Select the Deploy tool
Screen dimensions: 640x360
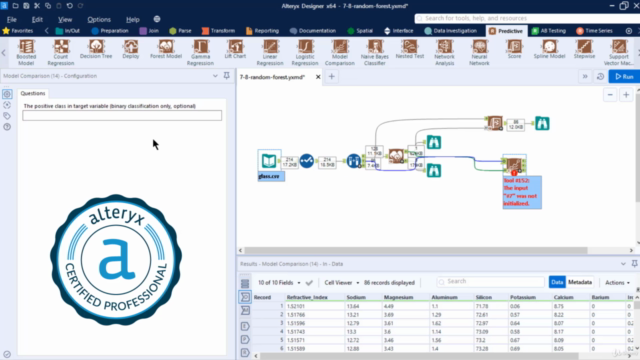pyautogui.click(x=131, y=50)
